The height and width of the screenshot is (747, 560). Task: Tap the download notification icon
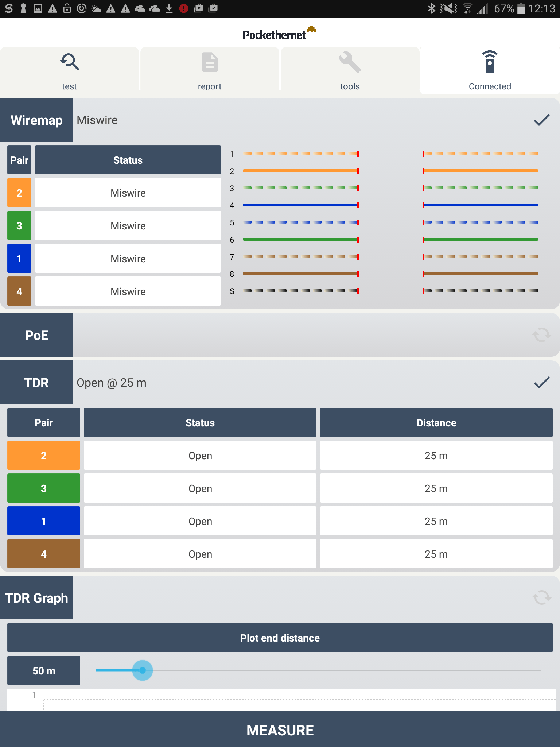(169, 8)
